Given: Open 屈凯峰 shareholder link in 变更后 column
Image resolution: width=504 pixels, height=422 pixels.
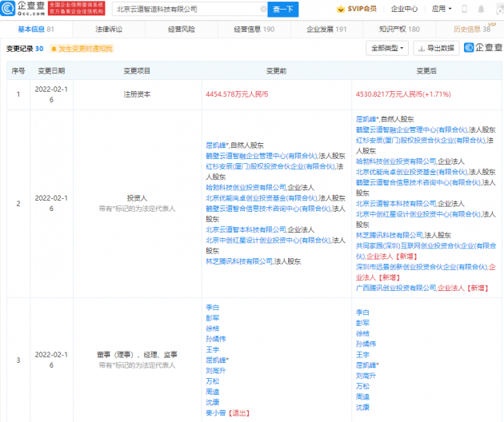Looking at the screenshot, I should coord(367,119).
